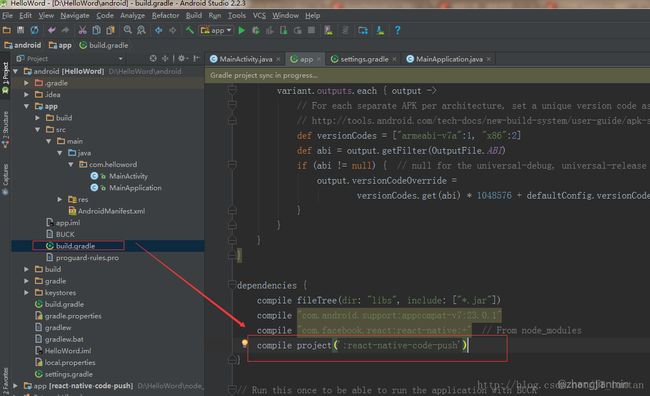The width and height of the screenshot is (650, 396).
Task: Fold the dependencies block in gutter
Action: [x=232, y=284]
